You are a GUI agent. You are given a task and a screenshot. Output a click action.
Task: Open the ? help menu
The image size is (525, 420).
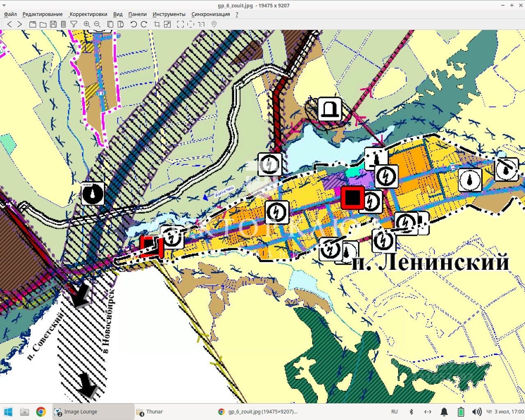pos(237,14)
